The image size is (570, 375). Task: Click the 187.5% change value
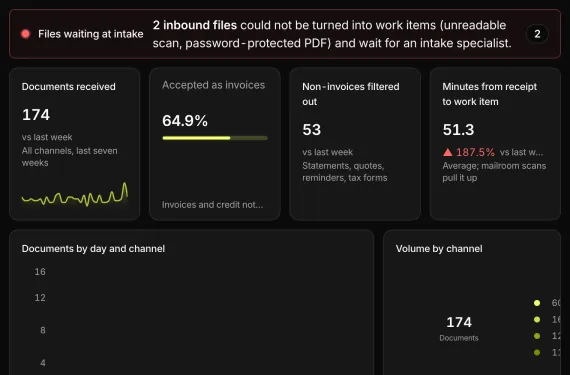(x=475, y=152)
